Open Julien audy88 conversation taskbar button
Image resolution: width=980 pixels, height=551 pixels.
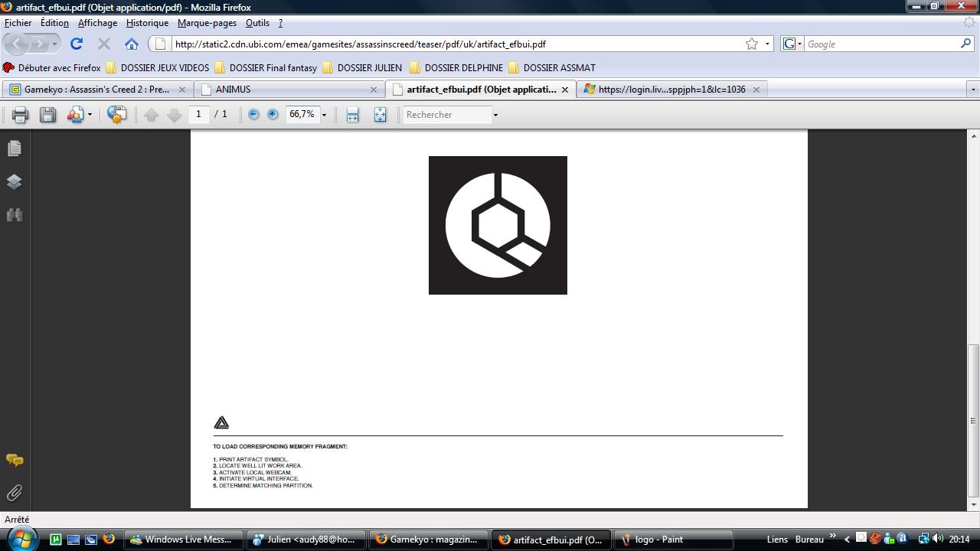point(306,539)
